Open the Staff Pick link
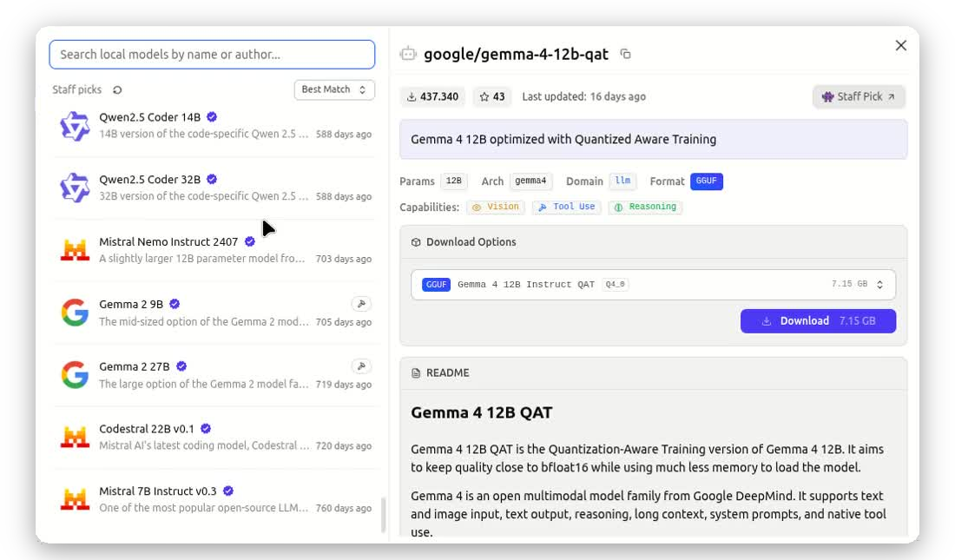 [x=859, y=96]
